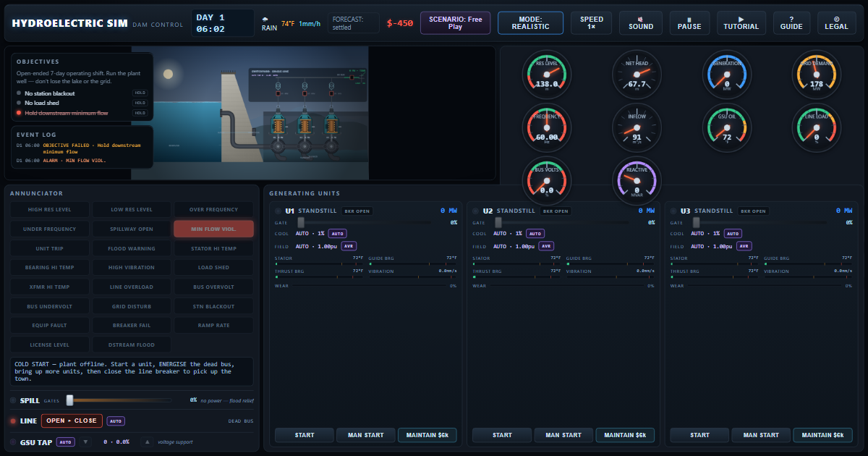Click the HOLD badge for No load shed
The image size is (868, 456).
coord(140,103)
